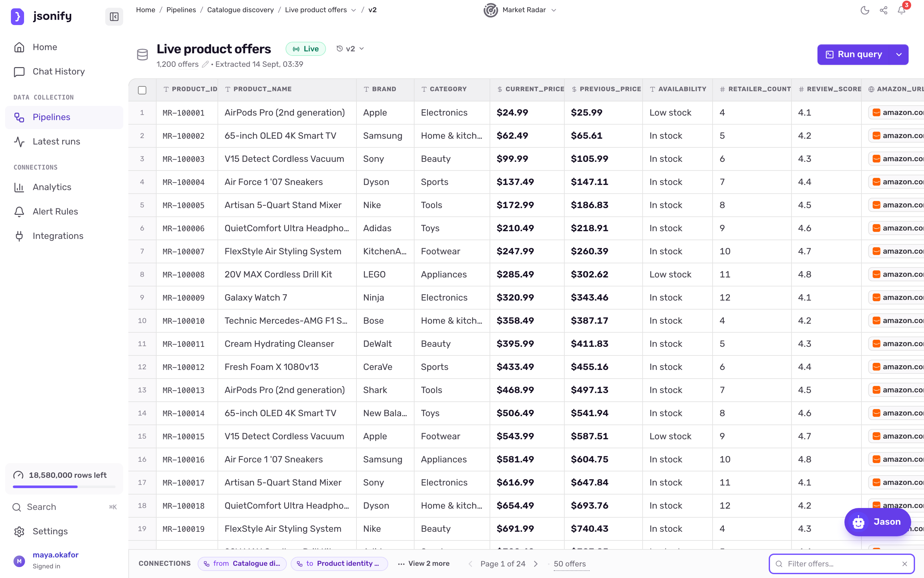Click the Alert Rules bell icon
The height and width of the screenshot is (578, 924).
point(19,211)
